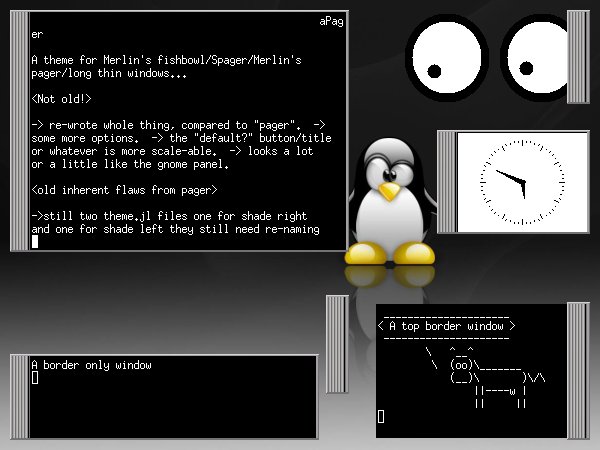
Task: Click the right eye in the xeyes window
Action: click(535, 57)
